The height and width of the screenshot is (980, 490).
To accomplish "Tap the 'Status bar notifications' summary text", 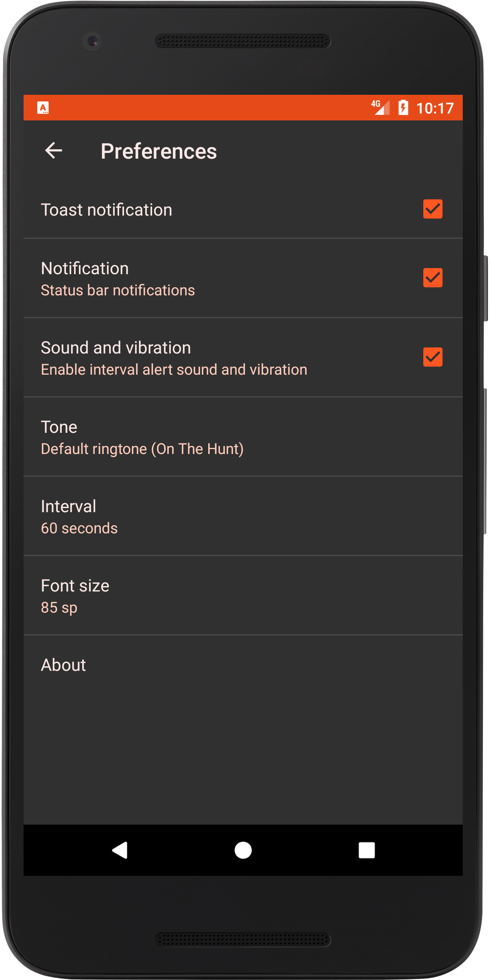I will pos(118,290).
